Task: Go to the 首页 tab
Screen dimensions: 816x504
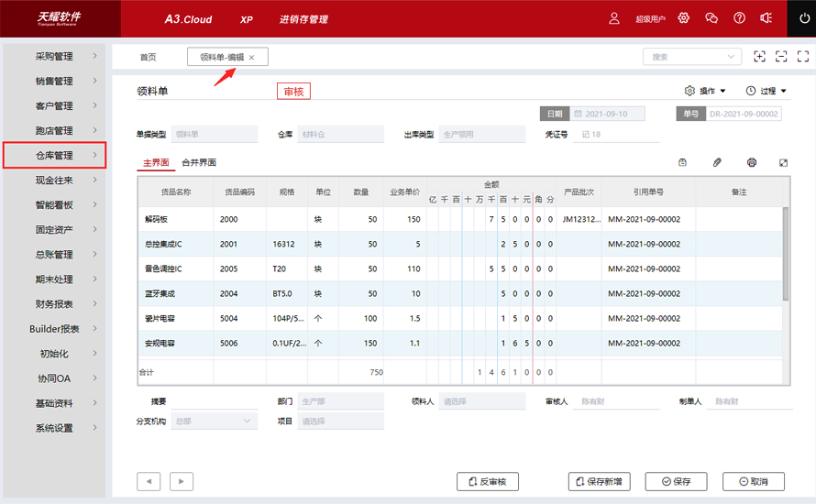Action: [x=148, y=57]
